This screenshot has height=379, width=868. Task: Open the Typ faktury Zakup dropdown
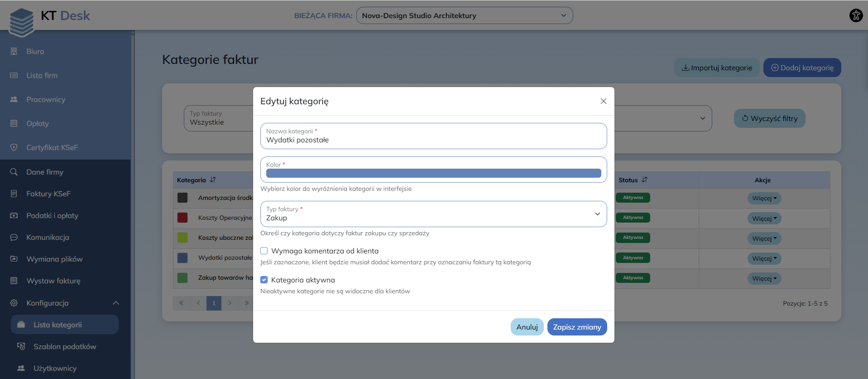click(x=433, y=214)
